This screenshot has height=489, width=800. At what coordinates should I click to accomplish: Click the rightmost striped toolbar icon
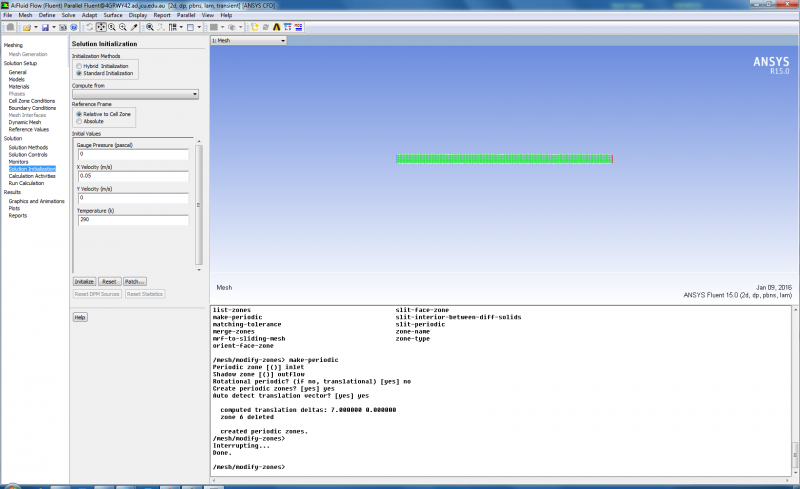[x=298, y=27]
